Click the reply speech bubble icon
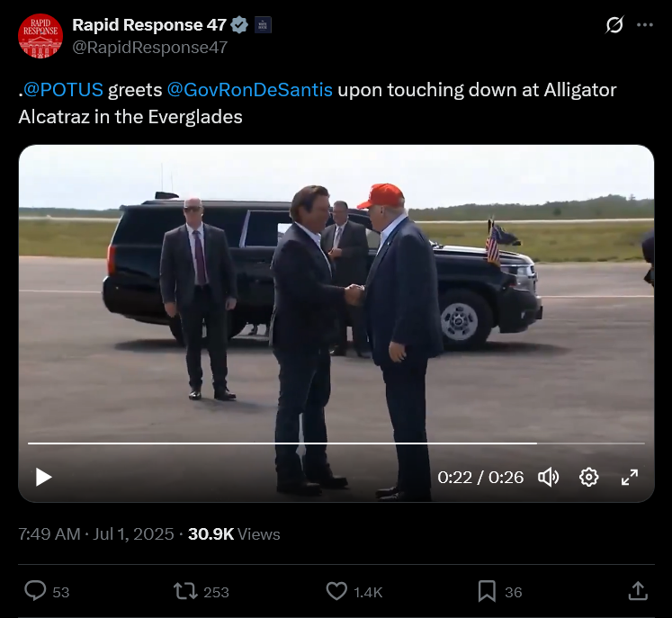 [x=35, y=591]
